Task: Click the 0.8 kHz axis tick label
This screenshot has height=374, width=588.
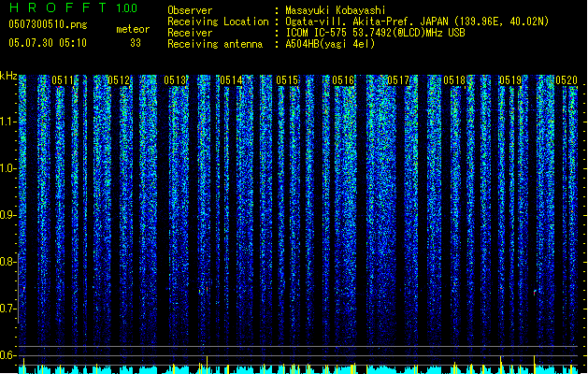Action: 7,262
